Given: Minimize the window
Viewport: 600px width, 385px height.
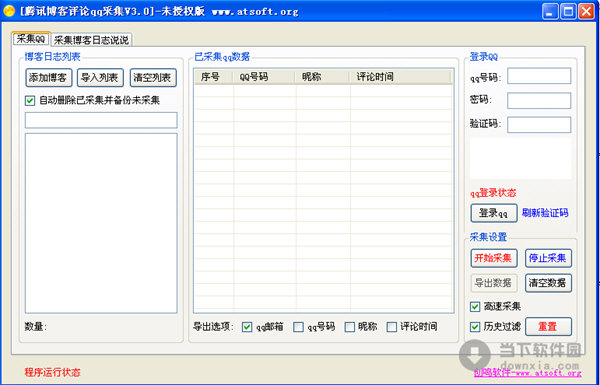Looking at the screenshot, I should pos(550,12).
